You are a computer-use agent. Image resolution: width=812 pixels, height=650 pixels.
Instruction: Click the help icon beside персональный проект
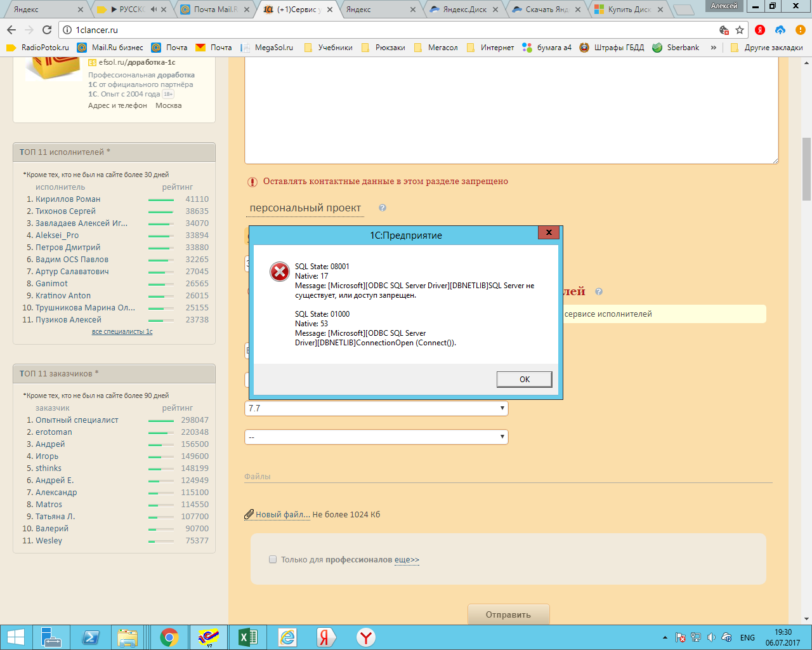click(383, 208)
